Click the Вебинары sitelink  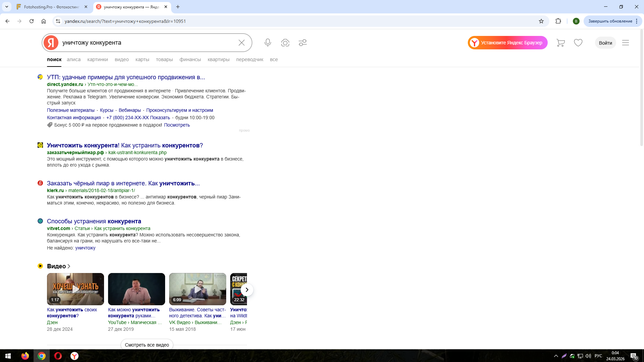[130, 110]
